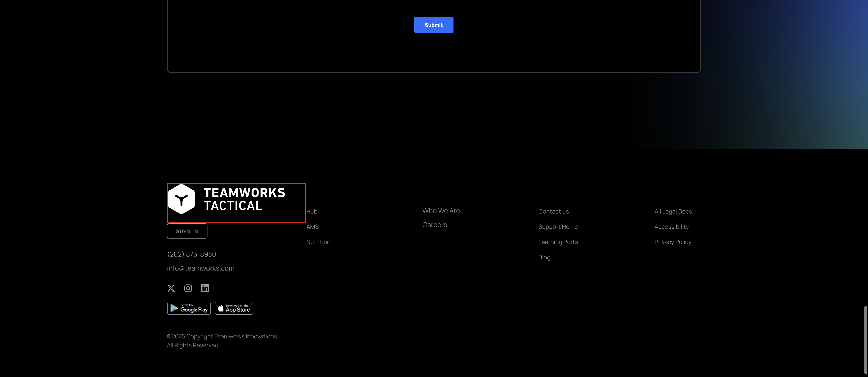
Task: Open the Instagram social icon
Action: tap(188, 288)
